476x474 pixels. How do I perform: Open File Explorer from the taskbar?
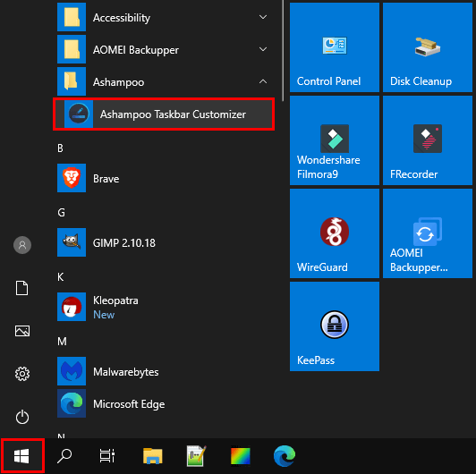153,456
